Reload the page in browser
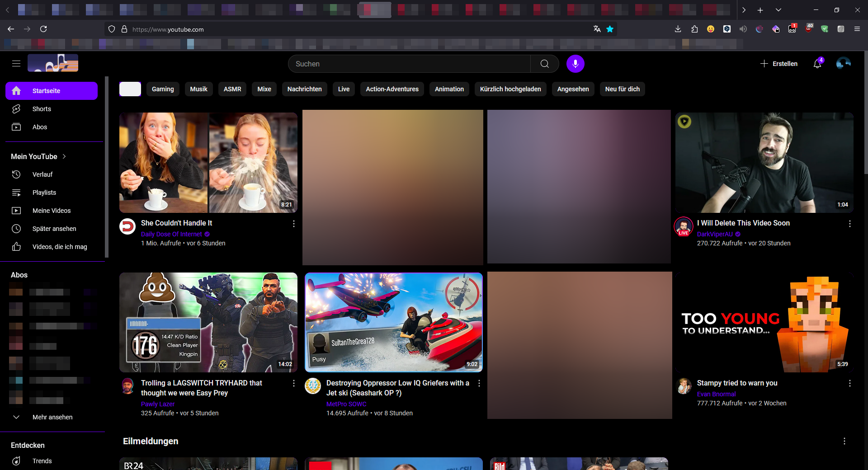The image size is (868, 470). 43,29
